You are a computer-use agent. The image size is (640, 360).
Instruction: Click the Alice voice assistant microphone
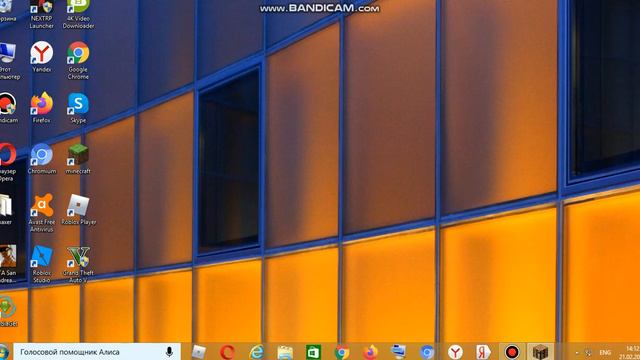click(x=169, y=352)
